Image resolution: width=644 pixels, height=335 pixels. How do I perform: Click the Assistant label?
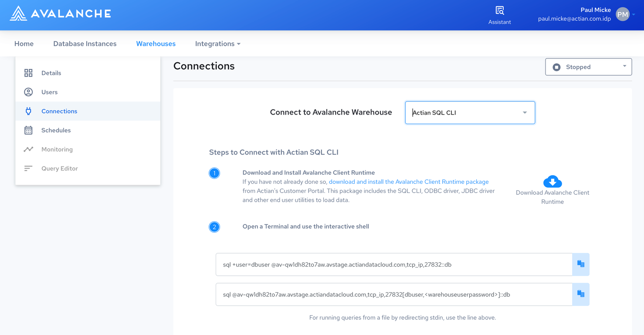pos(500,22)
